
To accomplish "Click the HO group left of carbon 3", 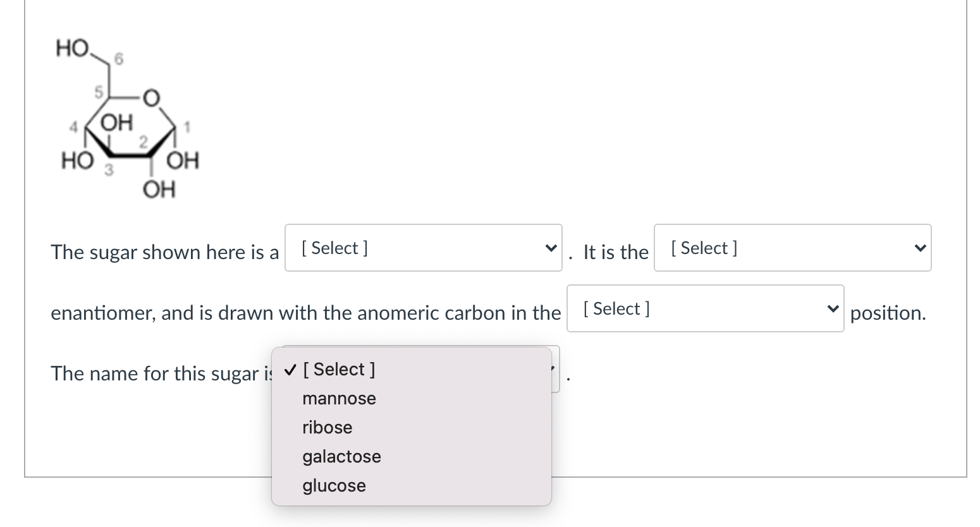I will pyautogui.click(x=77, y=161).
